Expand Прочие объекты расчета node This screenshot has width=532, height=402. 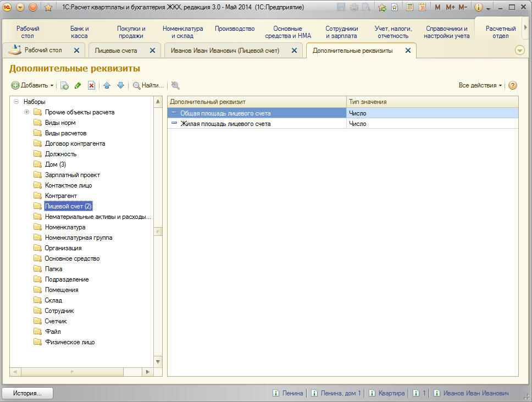[26, 112]
